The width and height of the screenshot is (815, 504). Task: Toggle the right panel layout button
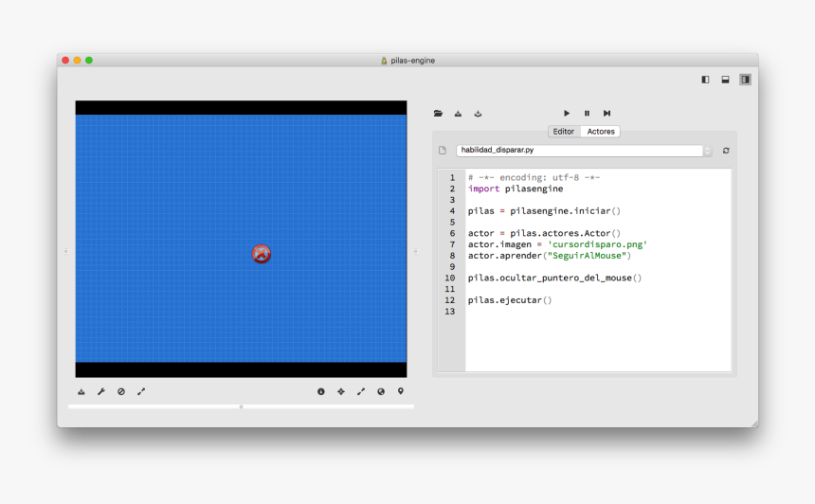tap(745, 80)
